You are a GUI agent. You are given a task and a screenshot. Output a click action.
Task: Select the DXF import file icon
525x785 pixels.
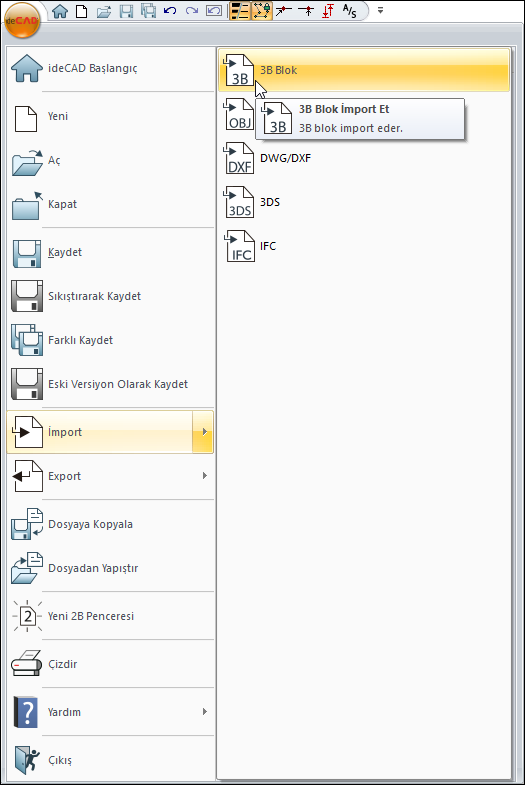coord(239,158)
